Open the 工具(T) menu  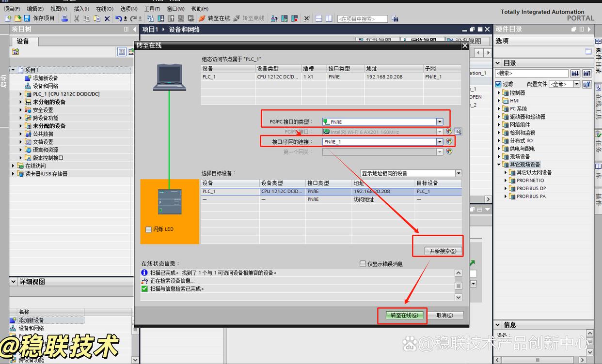click(152, 9)
